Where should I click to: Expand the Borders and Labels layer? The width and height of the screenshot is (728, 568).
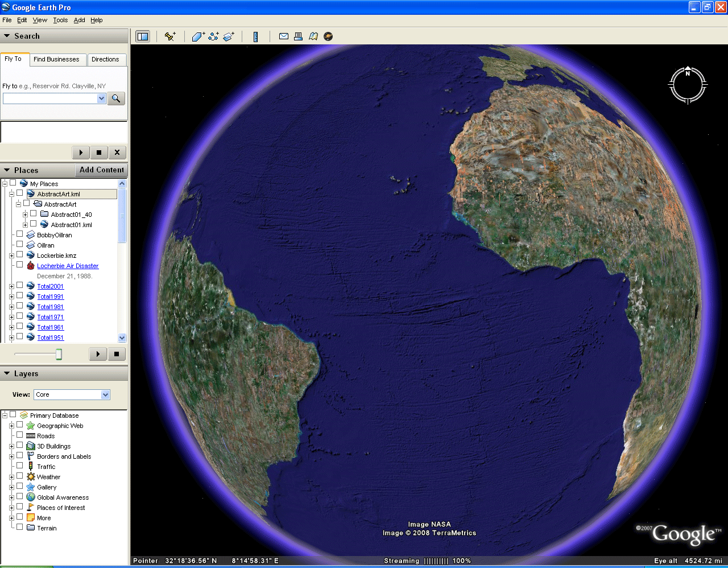tap(11, 456)
